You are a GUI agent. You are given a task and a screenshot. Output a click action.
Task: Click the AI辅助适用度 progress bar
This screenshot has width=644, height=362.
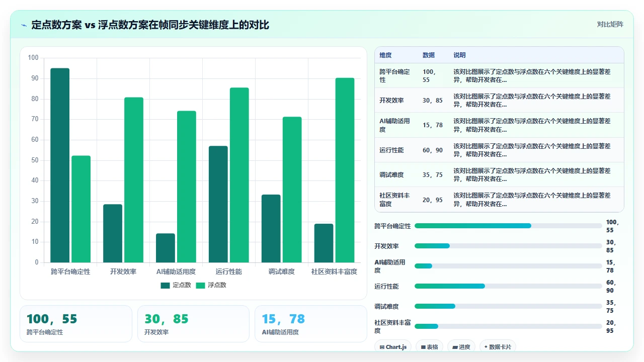coord(508,266)
